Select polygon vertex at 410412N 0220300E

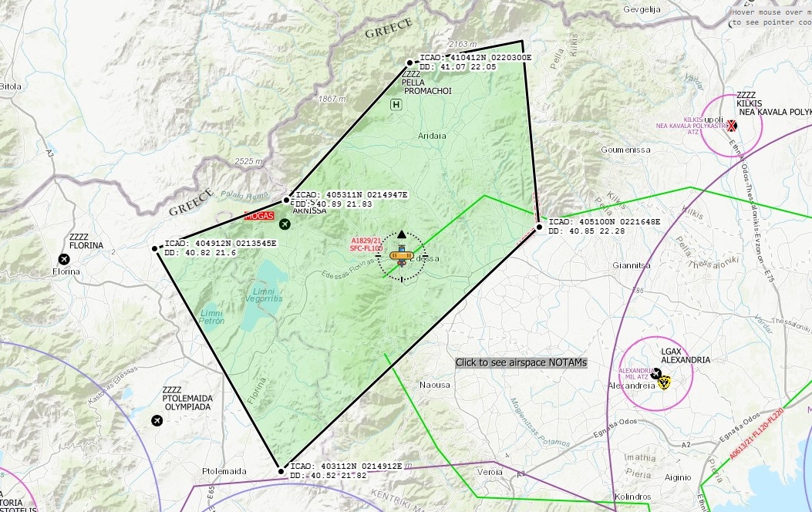[410, 63]
